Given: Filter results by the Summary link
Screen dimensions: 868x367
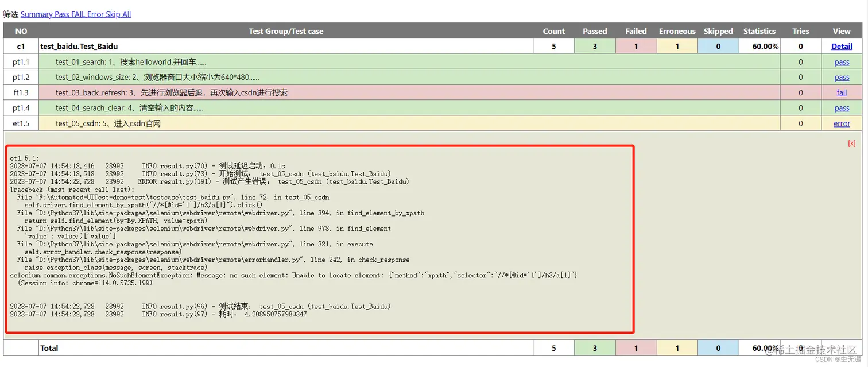Looking at the screenshot, I should (37, 14).
